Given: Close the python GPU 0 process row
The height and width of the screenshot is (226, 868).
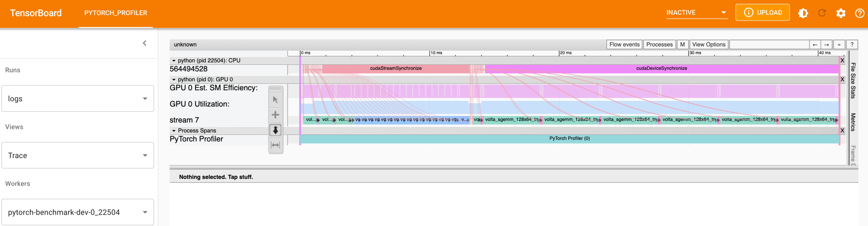Looking at the screenshot, I should click(x=842, y=79).
